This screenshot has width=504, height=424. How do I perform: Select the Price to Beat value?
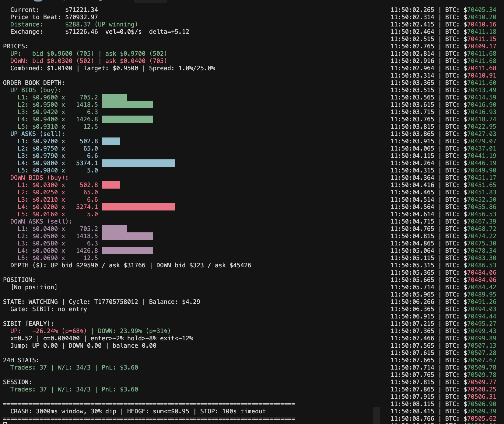(81, 17)
